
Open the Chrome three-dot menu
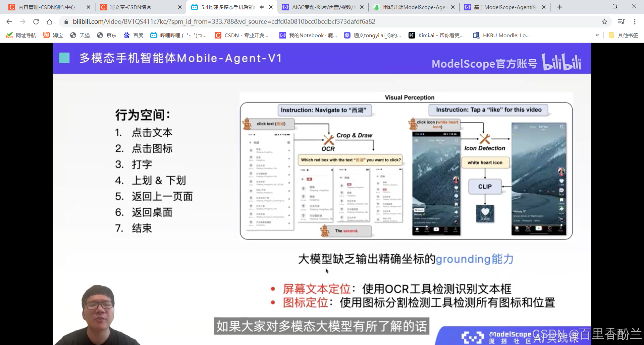[x=635, y=22]
